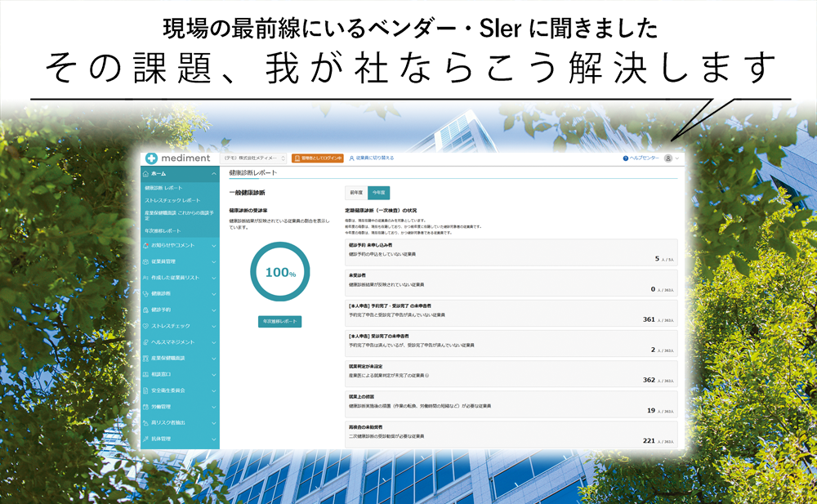Viewport: 817px width, 504px height.
Task: Click the icon next to ヘルスマネジメント
Action: [146, 342]
